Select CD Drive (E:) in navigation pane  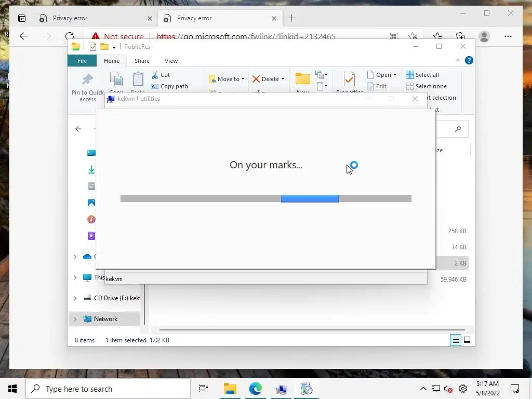[x=111, y=298]
